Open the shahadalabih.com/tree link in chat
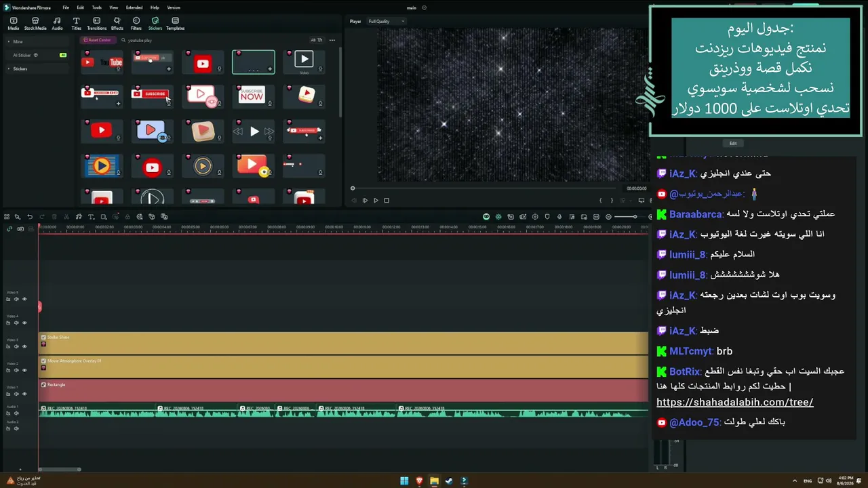 pos(735,402)
